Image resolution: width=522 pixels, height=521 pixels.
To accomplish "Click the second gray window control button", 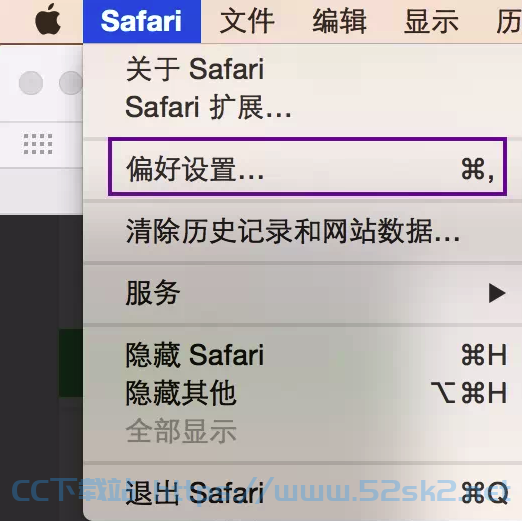I will [71, 83].
